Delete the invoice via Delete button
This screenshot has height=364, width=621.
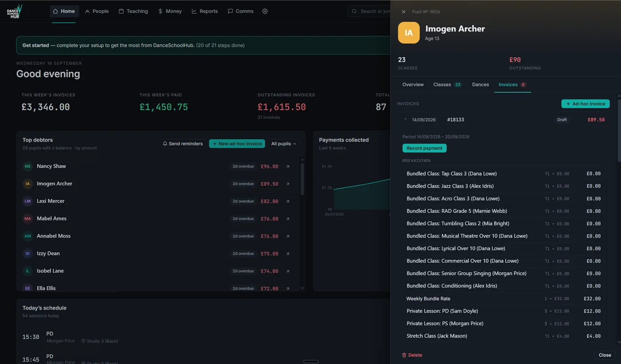tap(412, 355)
